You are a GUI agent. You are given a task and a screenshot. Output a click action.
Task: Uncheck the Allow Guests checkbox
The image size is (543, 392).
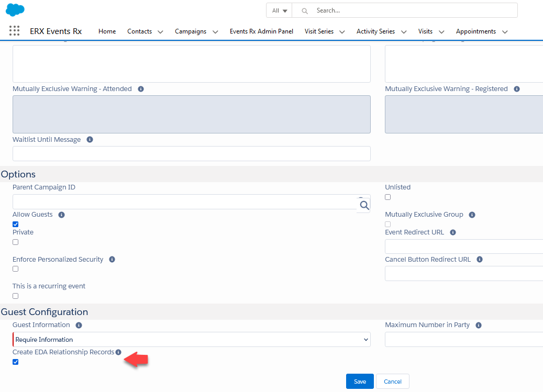point(16,225)
